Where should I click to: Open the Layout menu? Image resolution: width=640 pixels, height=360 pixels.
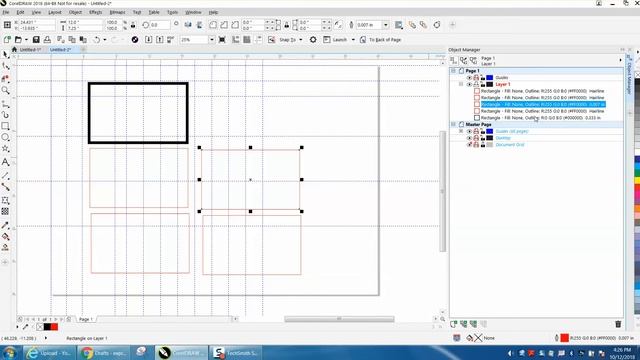55,13
